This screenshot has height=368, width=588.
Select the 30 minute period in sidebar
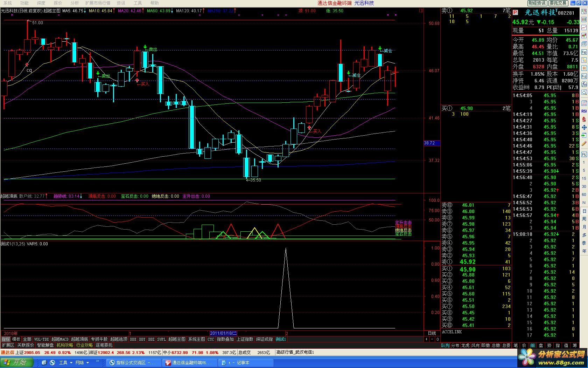click(584, 186)
